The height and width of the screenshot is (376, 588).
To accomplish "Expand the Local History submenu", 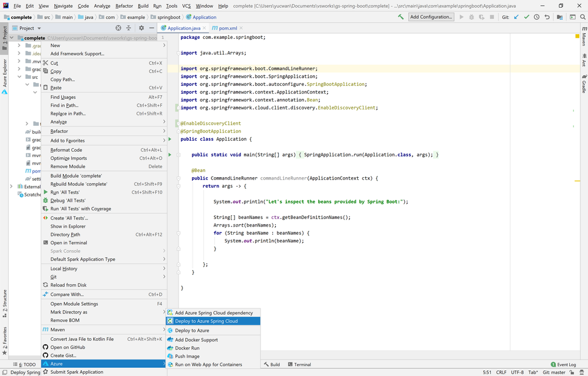I will click(104, 268).
